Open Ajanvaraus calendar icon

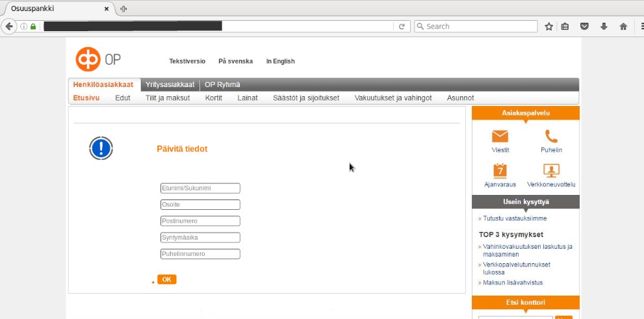[x=500, y=170]
